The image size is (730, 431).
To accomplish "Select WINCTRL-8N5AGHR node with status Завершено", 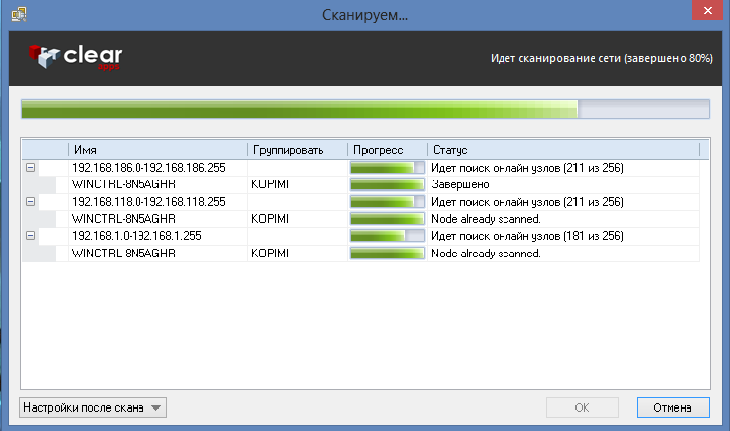I will pyautogui.click(x=361, y=184).
